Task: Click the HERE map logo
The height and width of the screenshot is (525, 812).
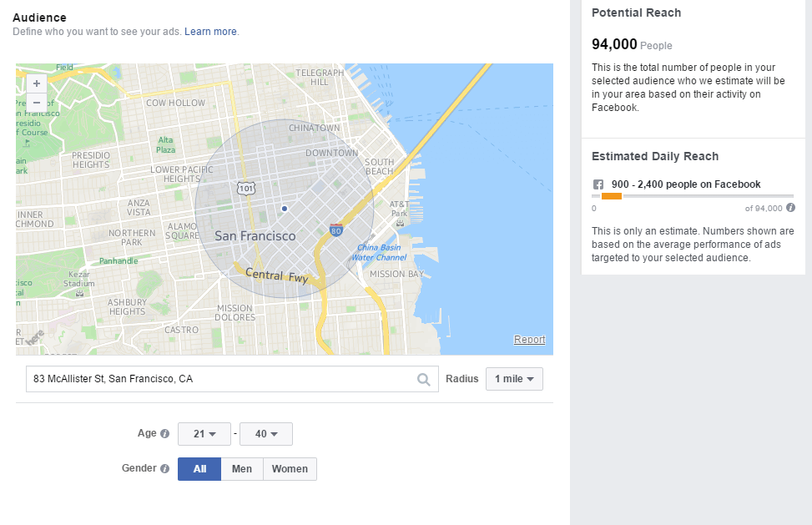Action: (x=35, y=338)
